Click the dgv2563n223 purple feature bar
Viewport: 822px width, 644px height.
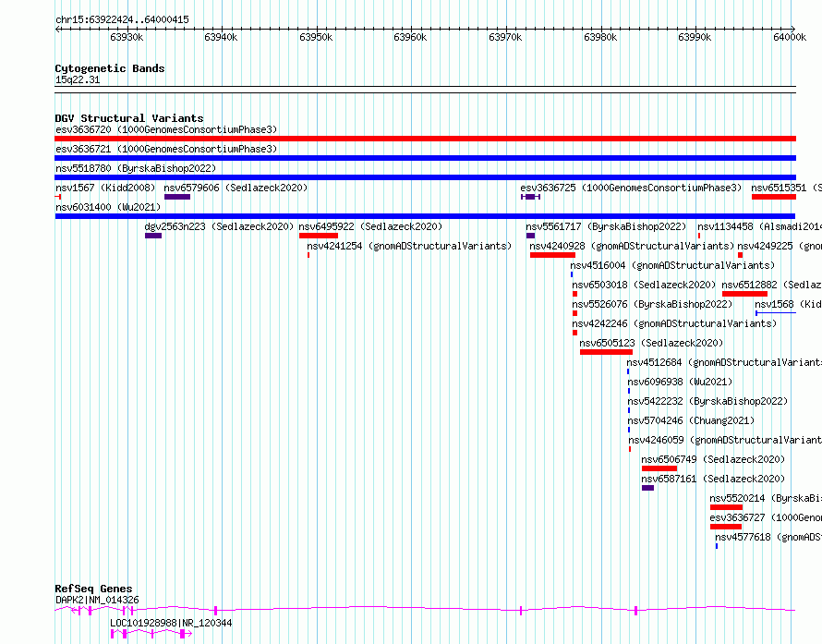pyautogui.click(x=153, y=236)
